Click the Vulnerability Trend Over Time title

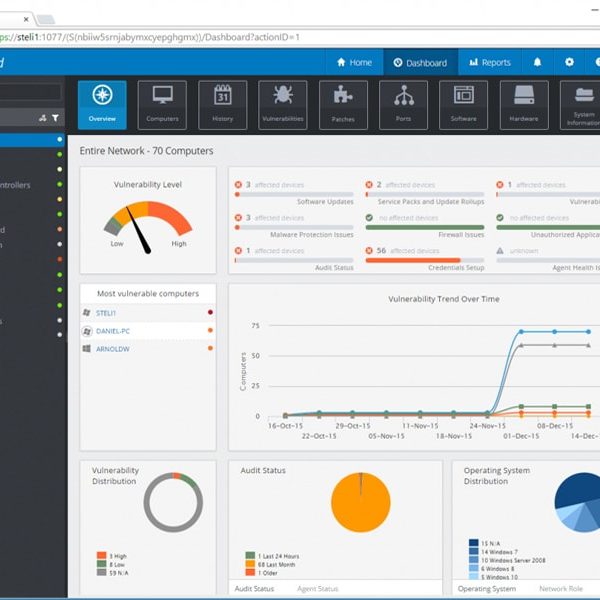[x=444, y=299]
